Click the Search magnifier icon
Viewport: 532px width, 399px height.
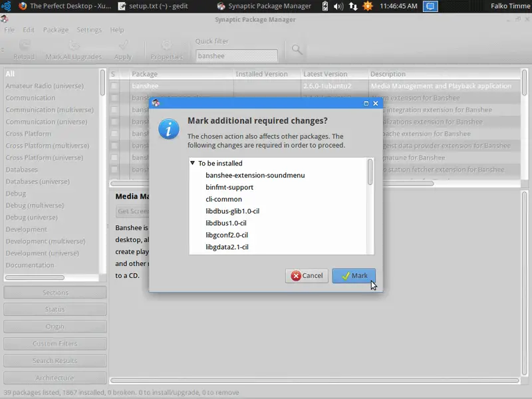pyautogui.click(x=297, y=49)
